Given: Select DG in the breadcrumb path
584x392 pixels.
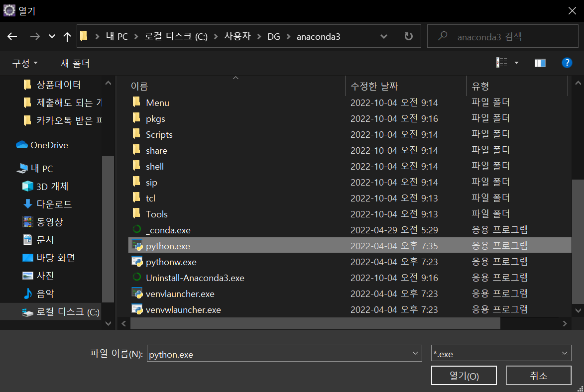Looking at the screenshot, I should (274, 36).
